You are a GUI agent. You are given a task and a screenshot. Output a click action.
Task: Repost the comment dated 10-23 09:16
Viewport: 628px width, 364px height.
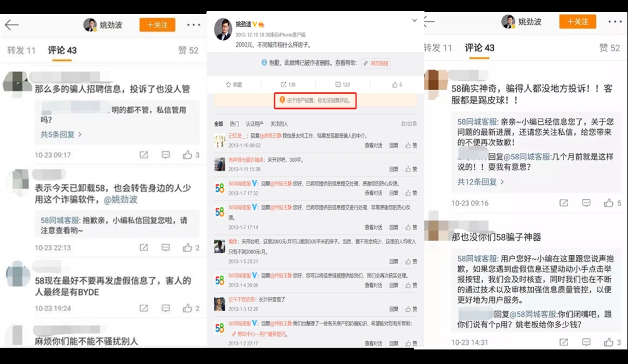[563, 203]
